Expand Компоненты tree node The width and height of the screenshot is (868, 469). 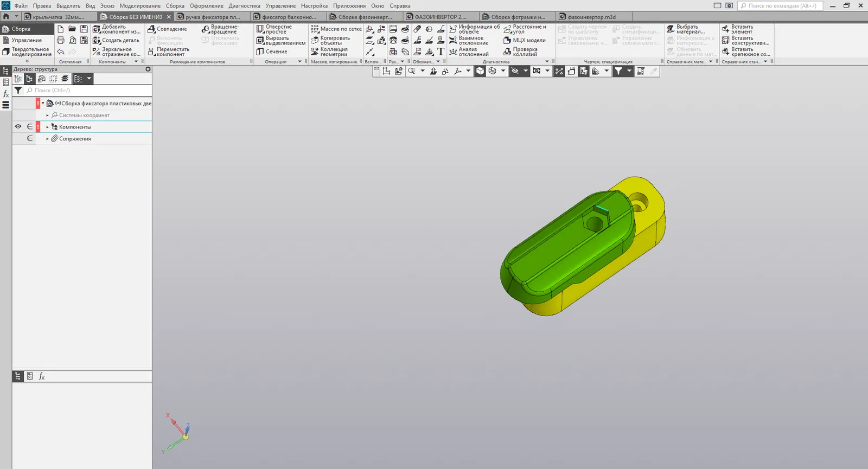pos(47,127)
